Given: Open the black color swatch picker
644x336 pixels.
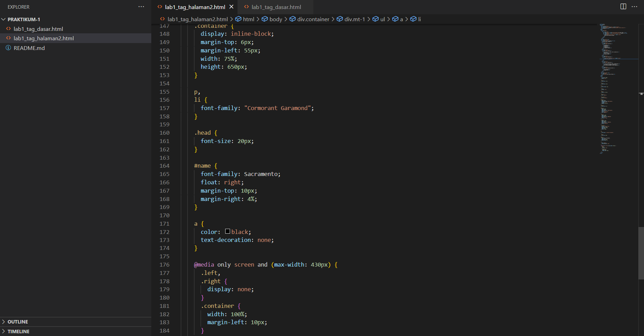Looking at the screenshot, I should [x=228, y=231].
